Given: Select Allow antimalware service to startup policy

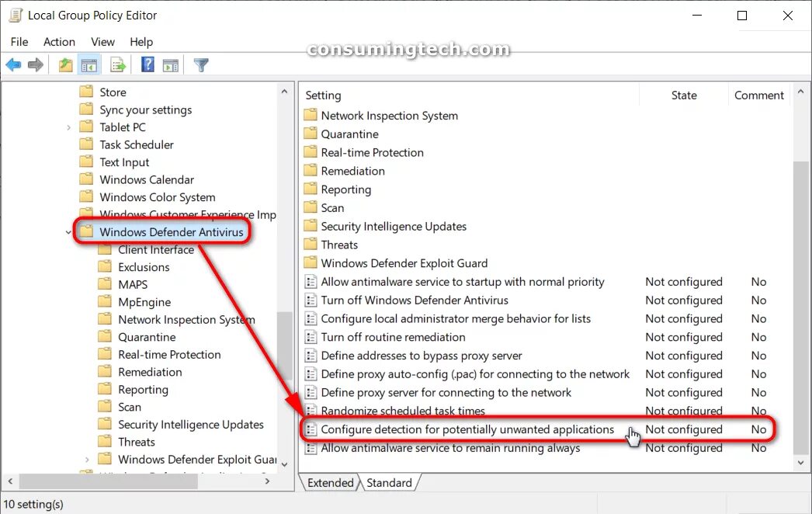Looking at the screenshot, I should click(x=463, y=282).
